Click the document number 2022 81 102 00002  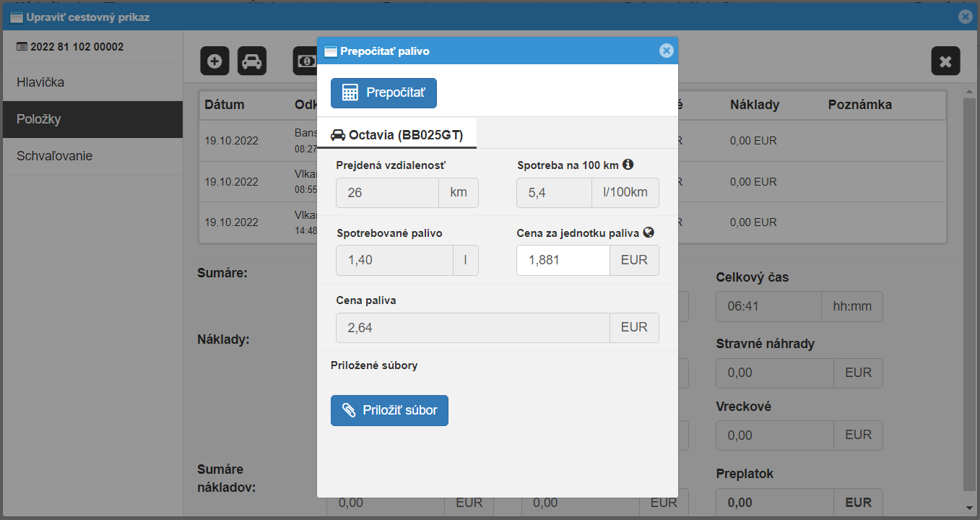pyautogui.click(x=77, y=47)
